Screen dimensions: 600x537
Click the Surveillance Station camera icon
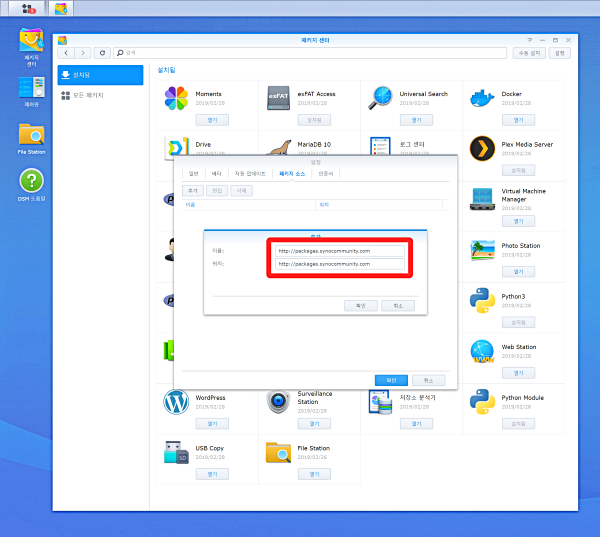pos(278,402)
